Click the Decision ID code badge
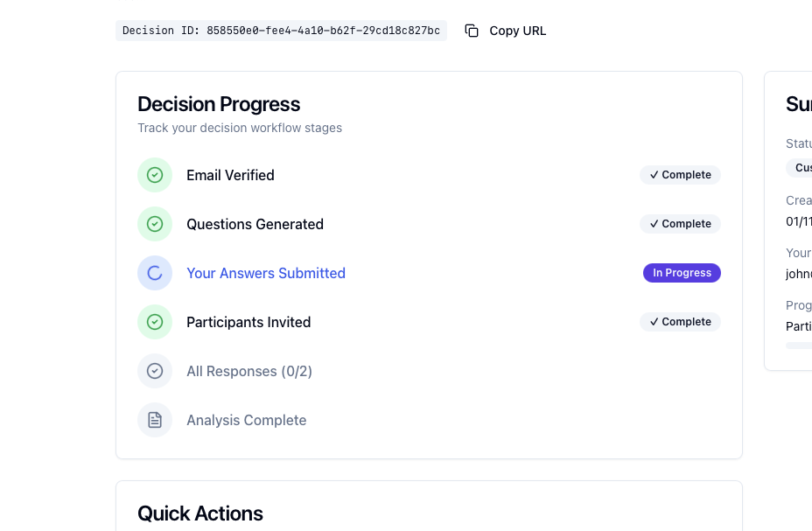Viewport: 812px width, 531px height. (x=281, y=30)
